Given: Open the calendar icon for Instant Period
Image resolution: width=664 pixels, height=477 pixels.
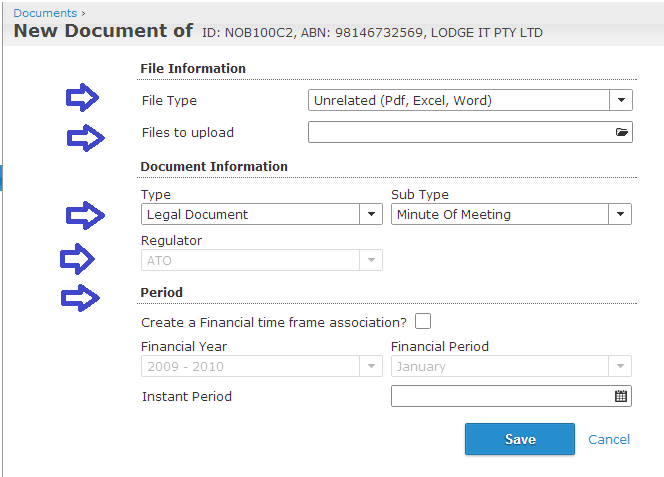Looking at the screenshot, I should tap(621, 396).
